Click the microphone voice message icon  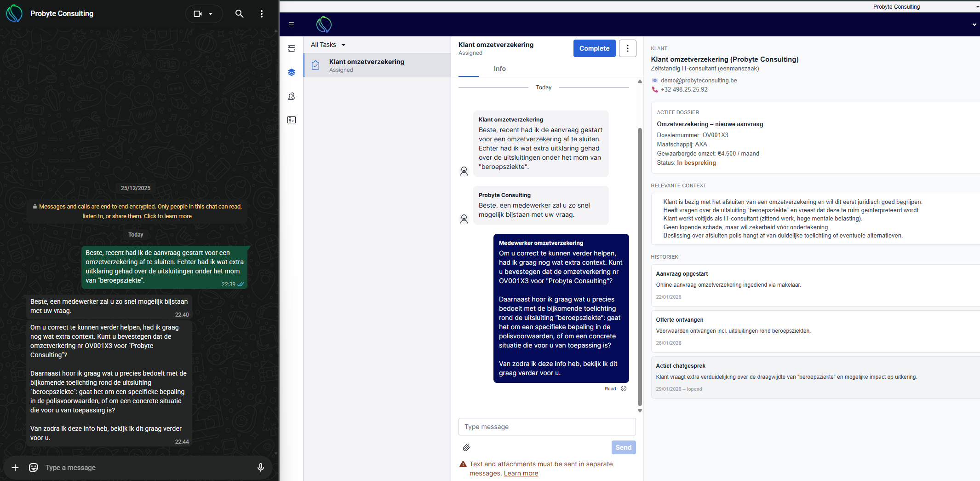(x=261, y=468)
